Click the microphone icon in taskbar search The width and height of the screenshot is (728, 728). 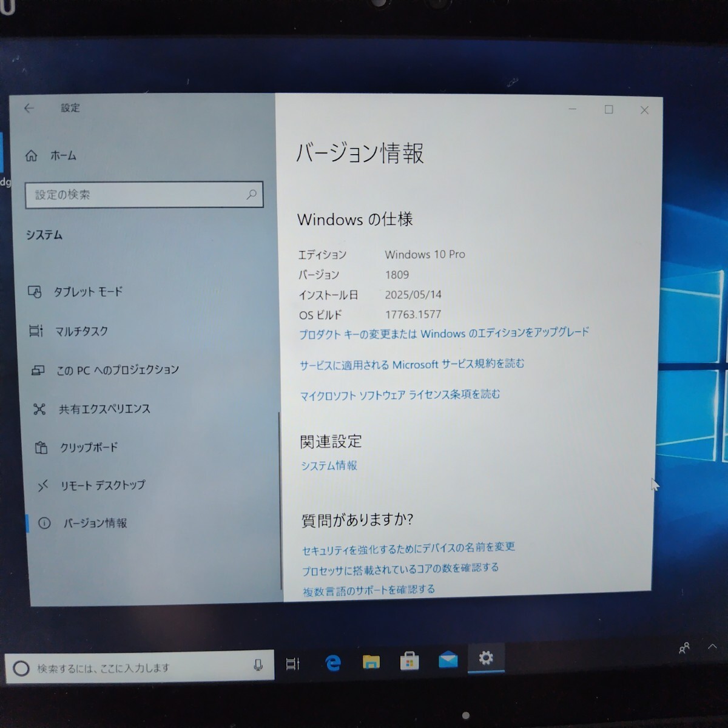[258, 666]
